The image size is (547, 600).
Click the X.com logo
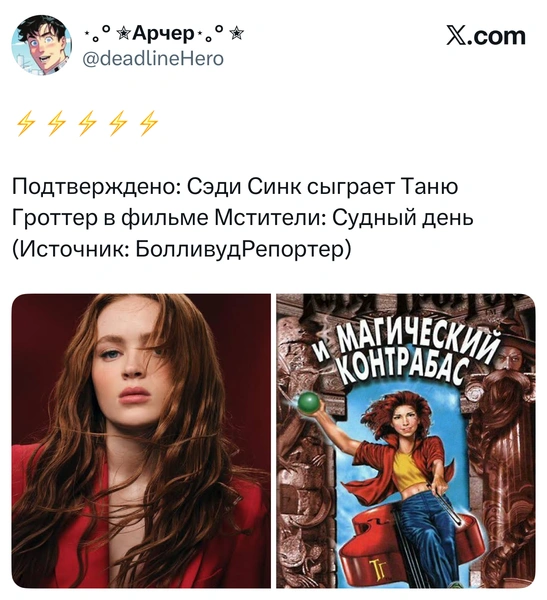(486, 36)
